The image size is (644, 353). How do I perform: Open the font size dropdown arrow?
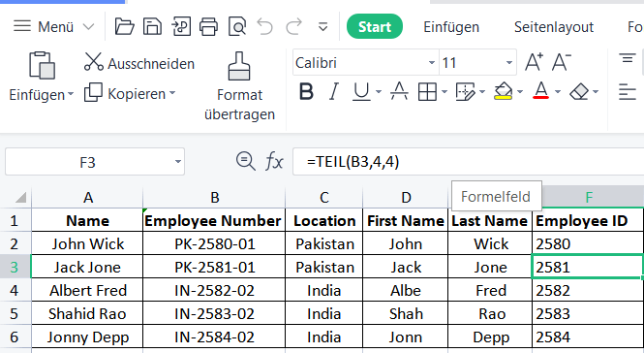coord(508,62)
